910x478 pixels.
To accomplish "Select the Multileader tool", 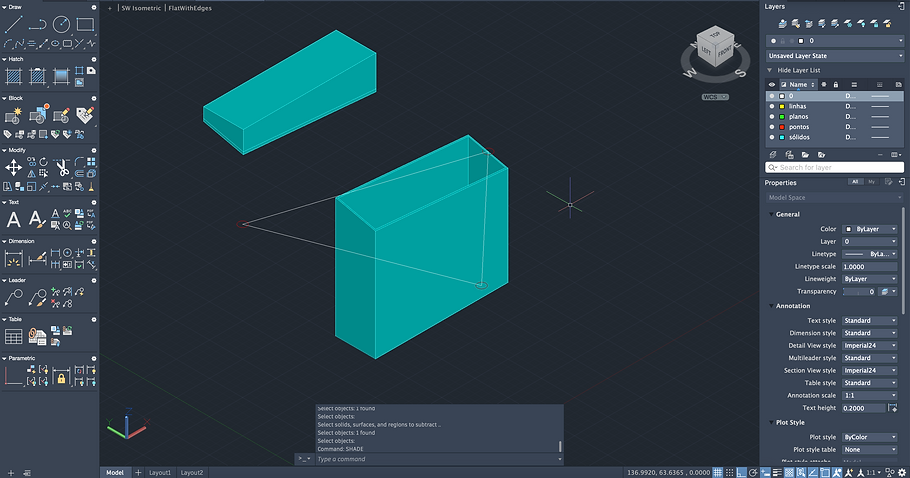I will coord(13,298).
